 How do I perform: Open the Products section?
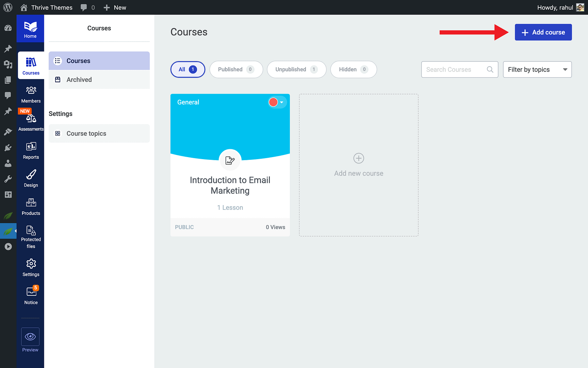tap(31, 206)
